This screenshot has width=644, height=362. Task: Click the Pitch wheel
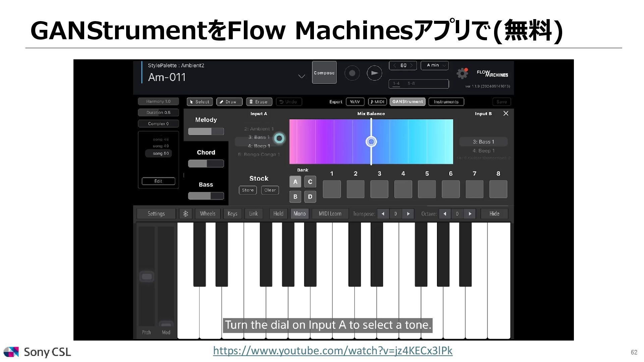click(147, 277)
